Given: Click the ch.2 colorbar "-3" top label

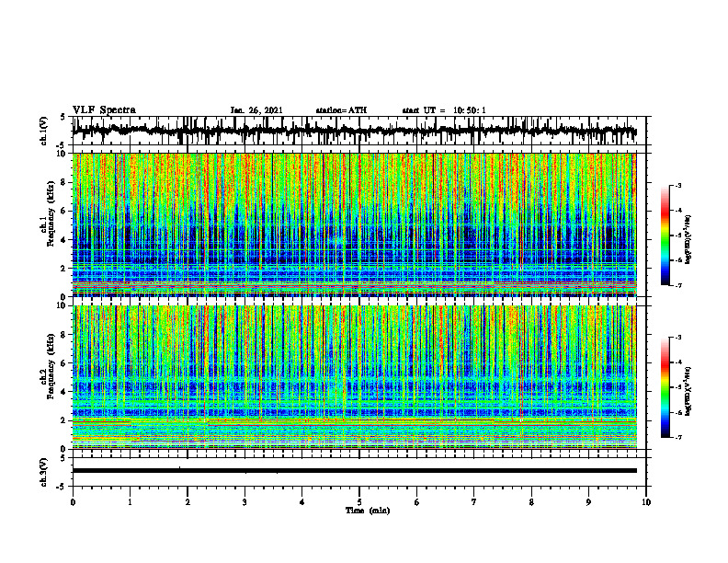Looking at the screenshot, I should point(678,338).
